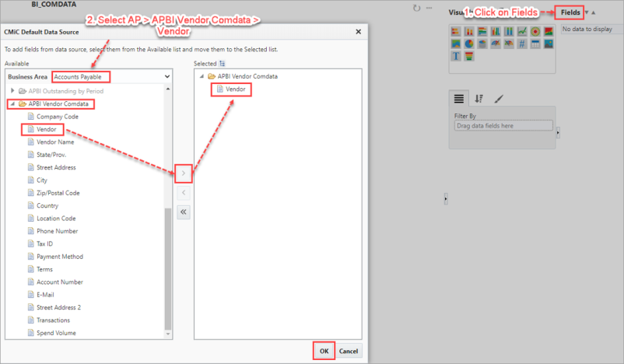Select the Terms field

tap(44, 269)
